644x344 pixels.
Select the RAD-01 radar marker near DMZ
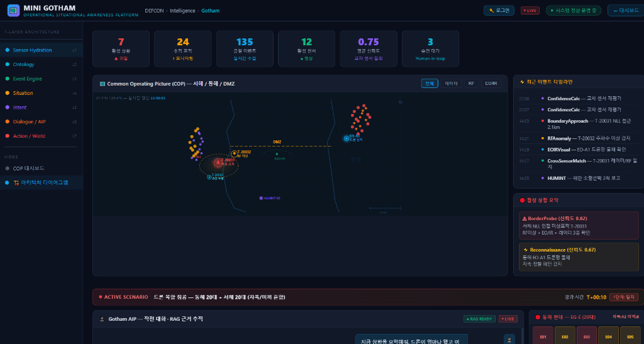[277, 154]
